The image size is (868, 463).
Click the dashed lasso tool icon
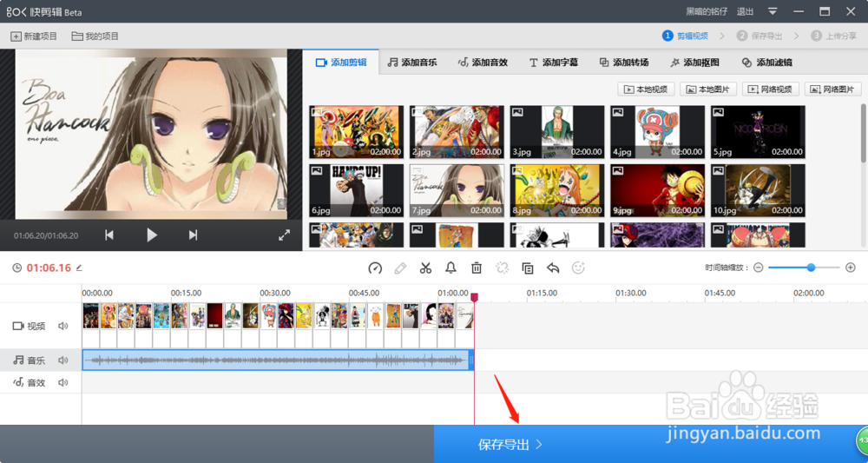tap(502, 268)
